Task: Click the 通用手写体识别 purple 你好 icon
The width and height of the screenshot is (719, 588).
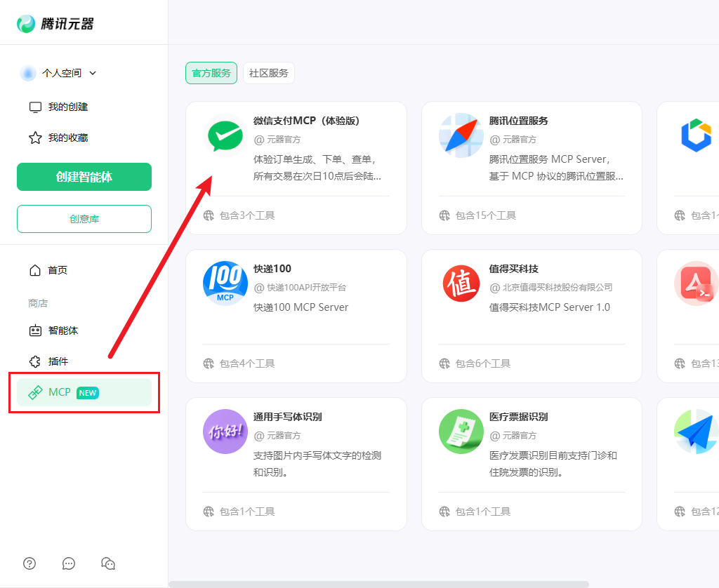Action: click(x=225, y=432)
